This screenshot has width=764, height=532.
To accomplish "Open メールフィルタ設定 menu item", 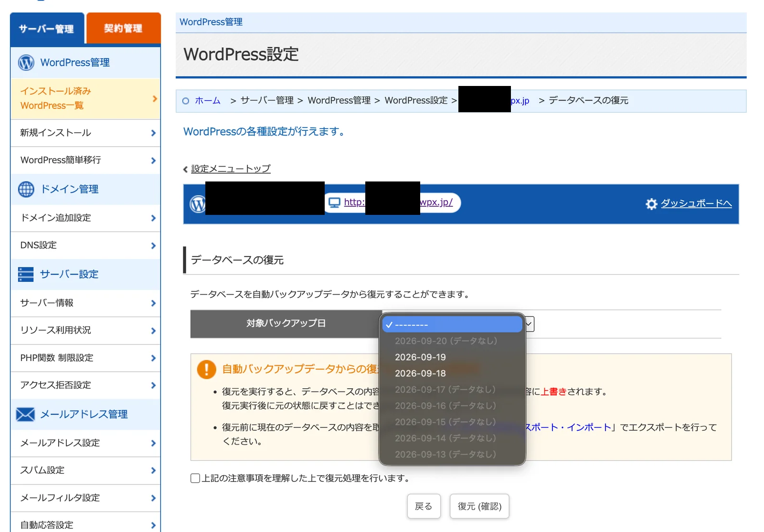I will [x=85, y=498].
